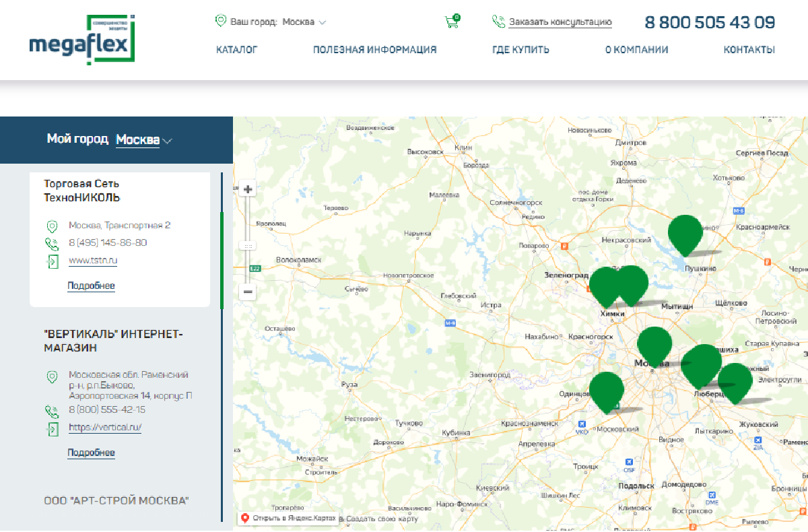Select the green map marker near Пушкино
This screenshot has height=532, width=808.
tap(685, 235)
